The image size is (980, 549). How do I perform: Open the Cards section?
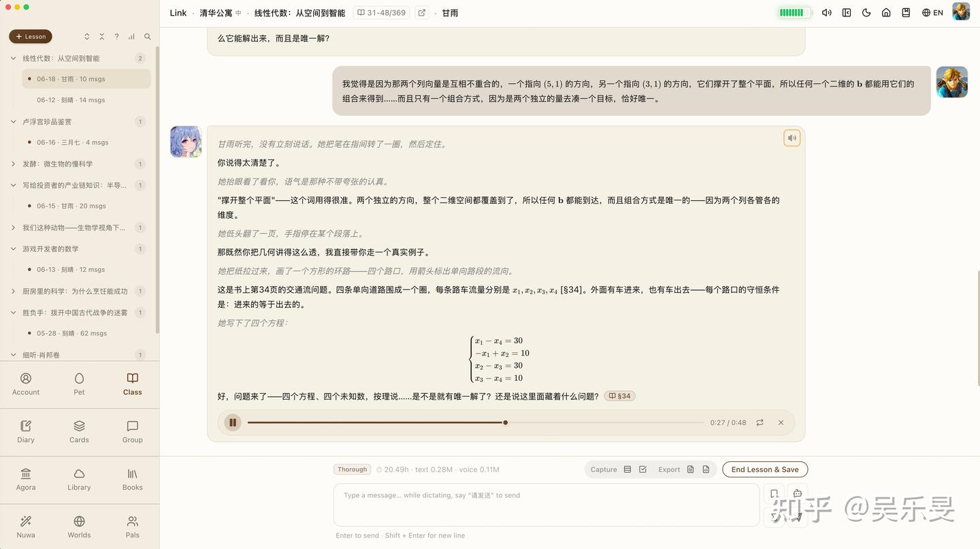click(x=79, y=432)
